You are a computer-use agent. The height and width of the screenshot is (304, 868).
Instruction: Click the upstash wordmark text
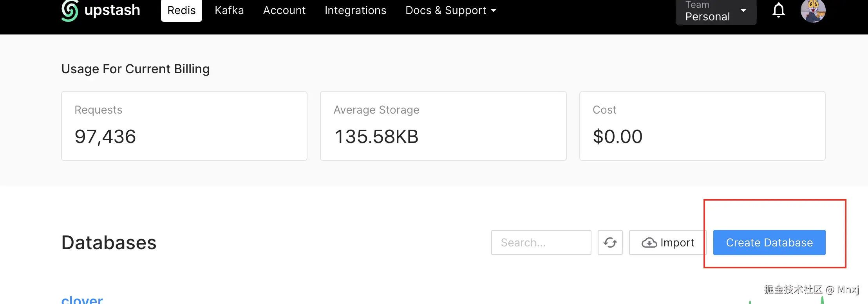(x=112, y=10)
